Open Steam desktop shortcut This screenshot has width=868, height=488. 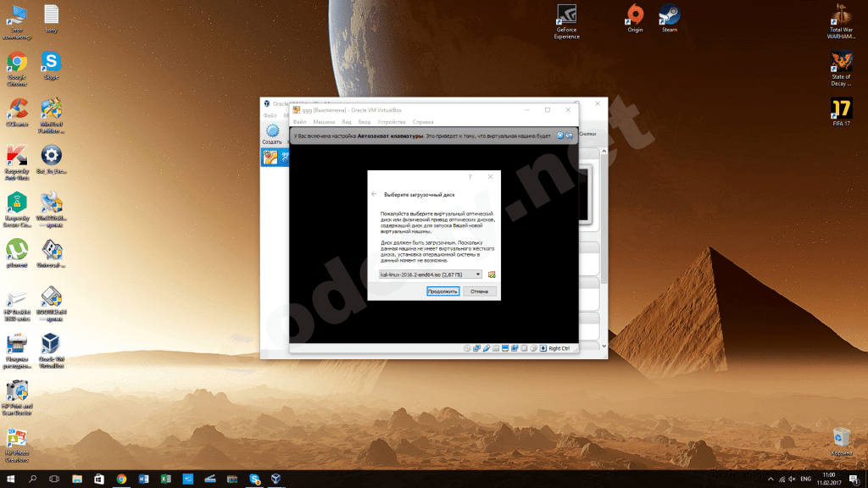[670, 17]
